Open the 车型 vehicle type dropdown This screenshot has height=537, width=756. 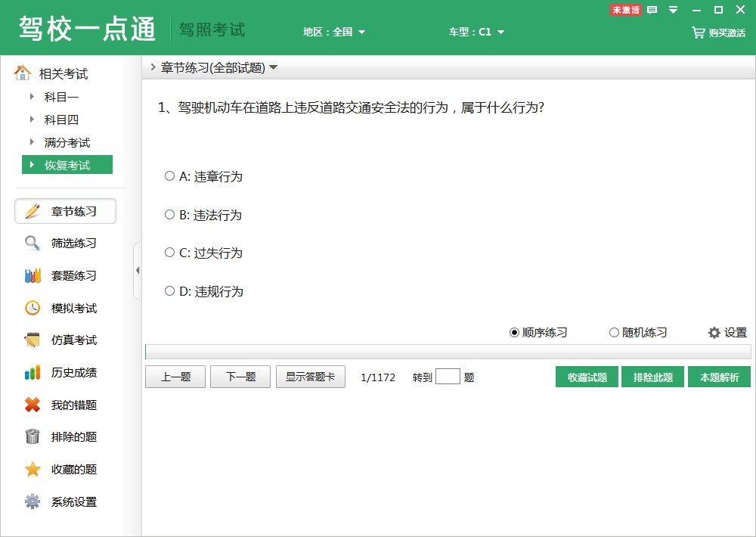478,33
